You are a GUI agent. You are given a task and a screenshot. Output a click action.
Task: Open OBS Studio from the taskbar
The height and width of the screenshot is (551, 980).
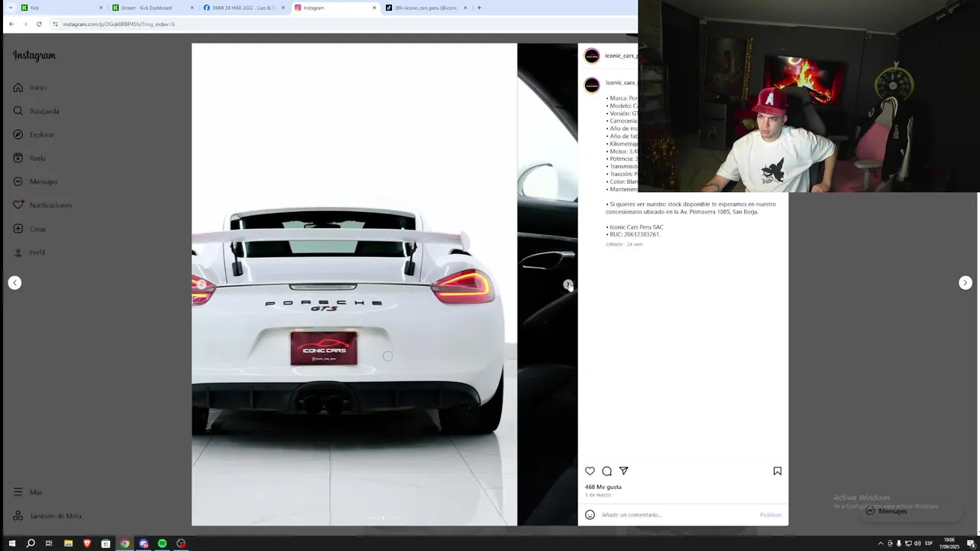[181, 543]
